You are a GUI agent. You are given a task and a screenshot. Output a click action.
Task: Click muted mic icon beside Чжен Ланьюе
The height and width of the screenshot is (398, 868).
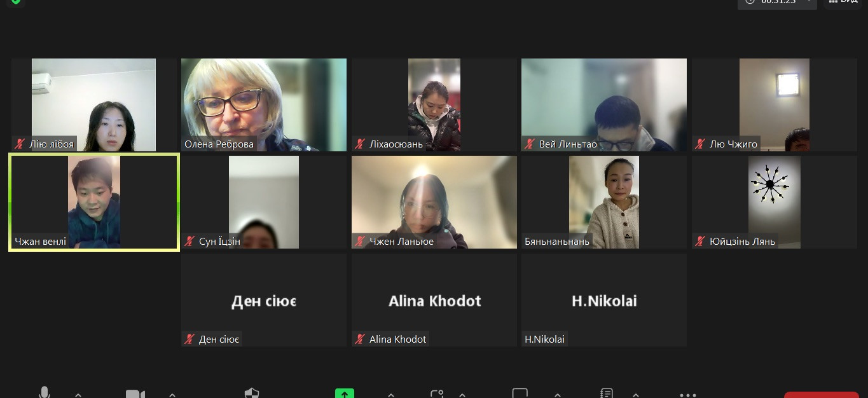pos(361,241)
